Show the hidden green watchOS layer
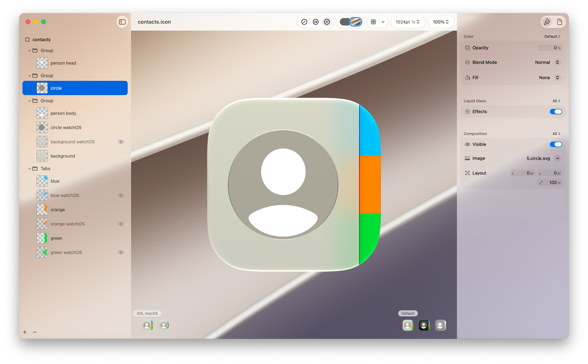Viewport: 588px width, 364px height. pos(121,252)
